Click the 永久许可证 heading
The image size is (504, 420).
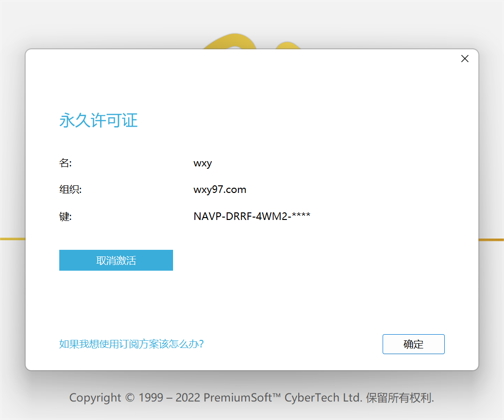(x=98, y=120)
